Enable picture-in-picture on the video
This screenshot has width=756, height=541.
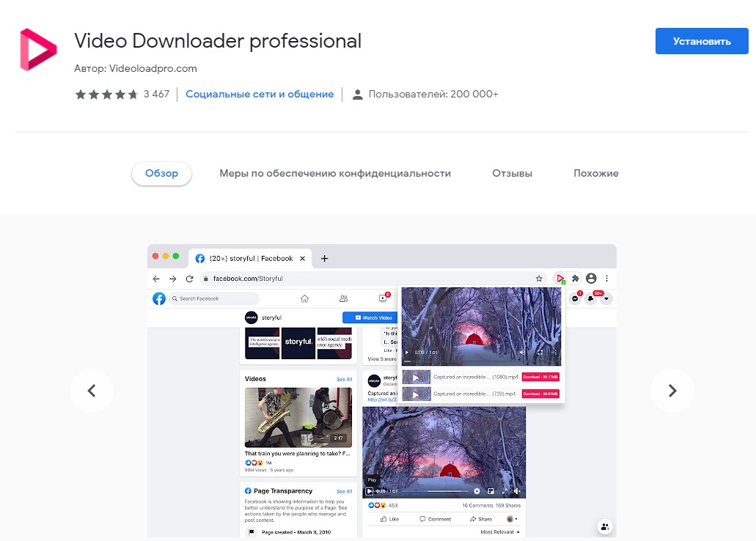click(x=491, y=491)
